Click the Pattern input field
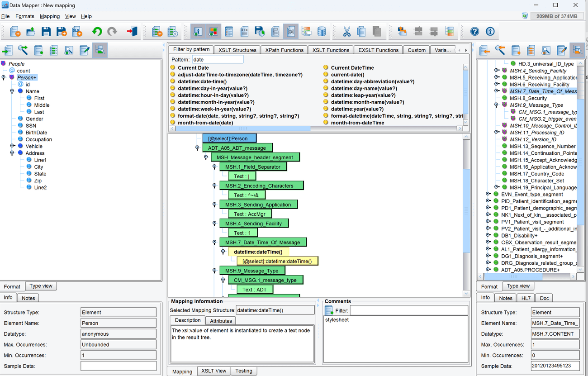Image resolution: width=588 pixels, height=376 pixels. pyautogui.click(x=218, y=59)
